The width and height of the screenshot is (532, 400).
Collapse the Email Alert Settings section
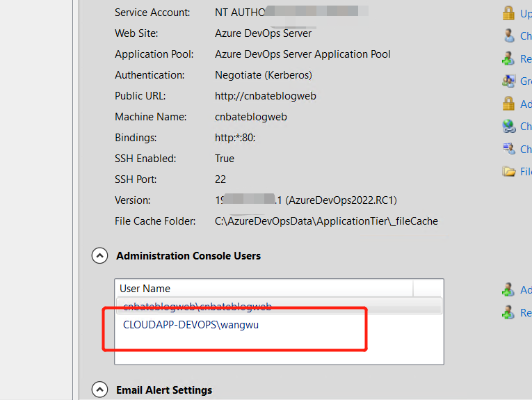99,390
